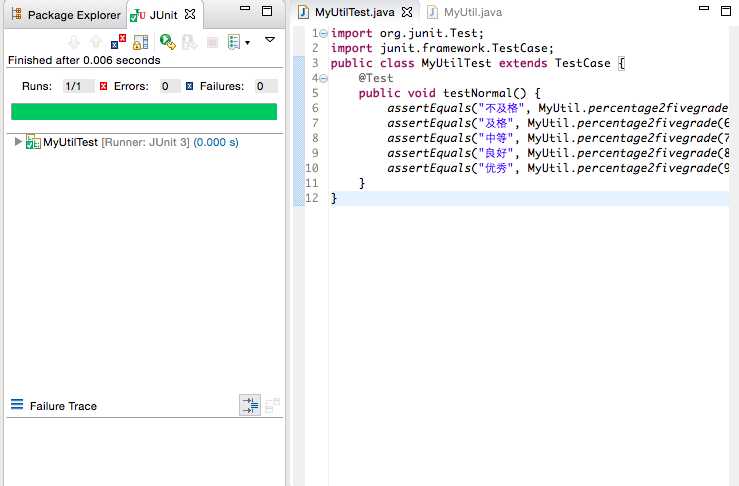Toggle the Filter Stack Trace button
Image resolution: width=739 pixels, height=486 pixels.
(x=250, y=405)
